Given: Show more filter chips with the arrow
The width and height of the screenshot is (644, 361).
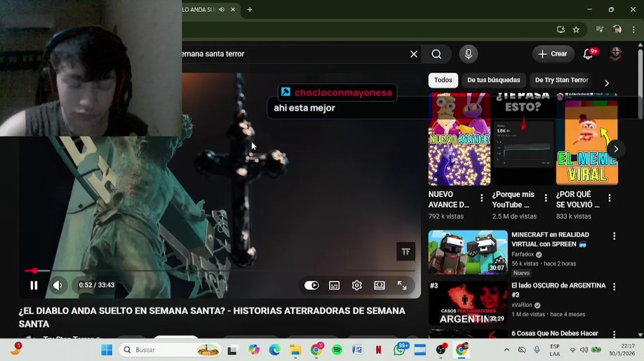Looking at the screenshot, I should click(x=606, y=83).
